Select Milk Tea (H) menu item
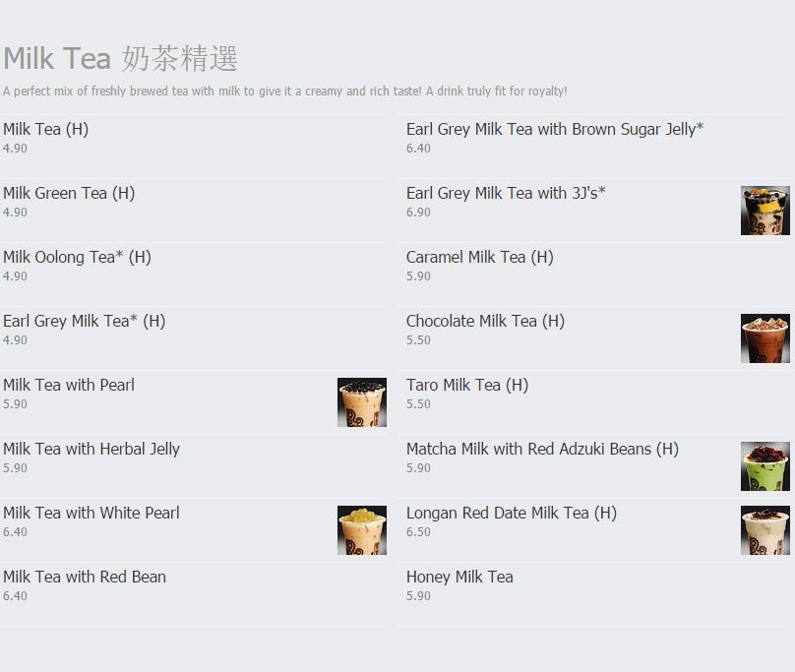The width and height of the screenshot is (795, 672). (46, 129)
